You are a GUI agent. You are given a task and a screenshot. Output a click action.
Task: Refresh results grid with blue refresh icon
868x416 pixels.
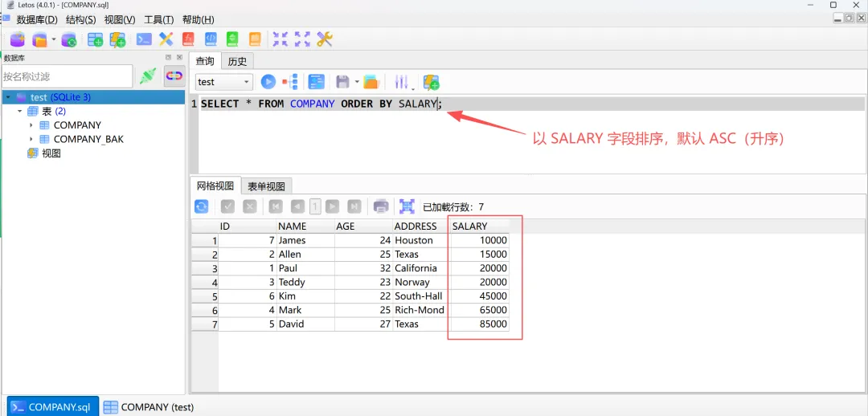pos(202,206)
